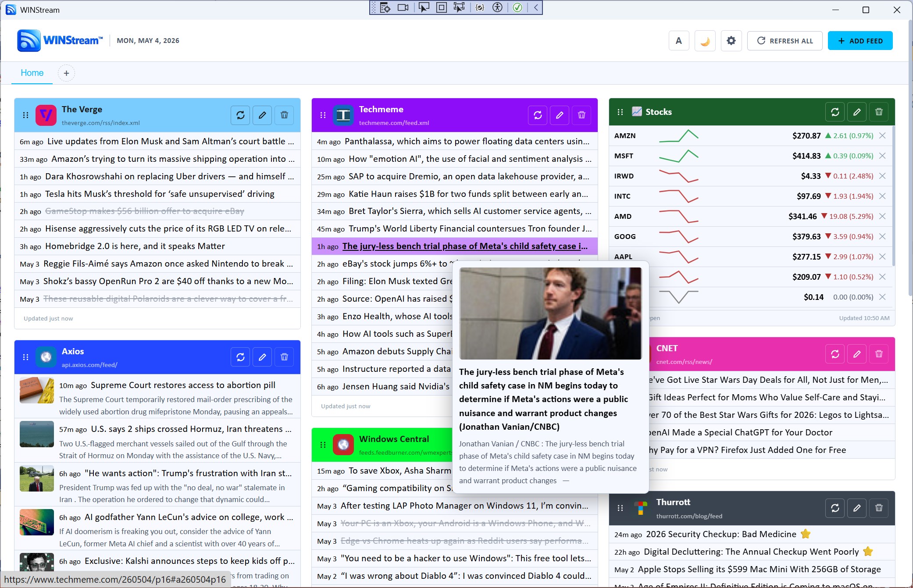Open the highlighted Meta child safety case link

[465, 246]
